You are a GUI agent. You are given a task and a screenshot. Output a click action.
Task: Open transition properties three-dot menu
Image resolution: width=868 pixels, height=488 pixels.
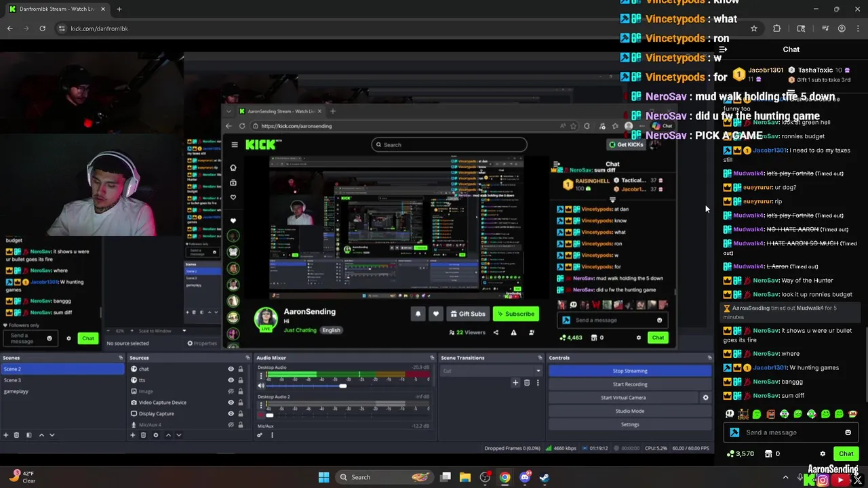[538, 383]
